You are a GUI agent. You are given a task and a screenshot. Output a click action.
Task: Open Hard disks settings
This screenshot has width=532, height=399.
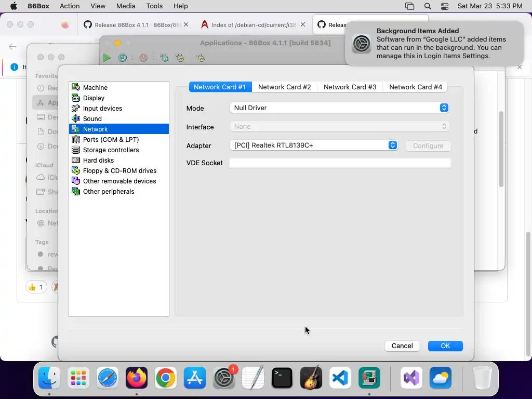119,160
